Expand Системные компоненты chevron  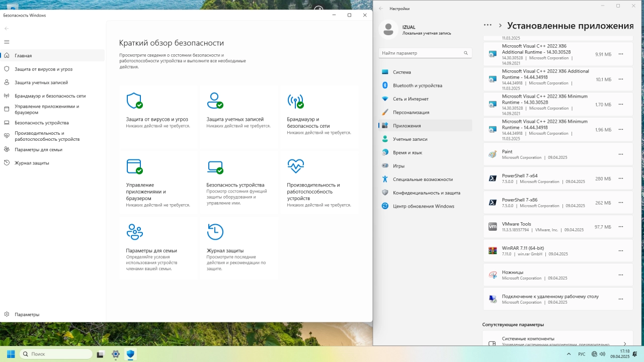[x=624, y=343]
